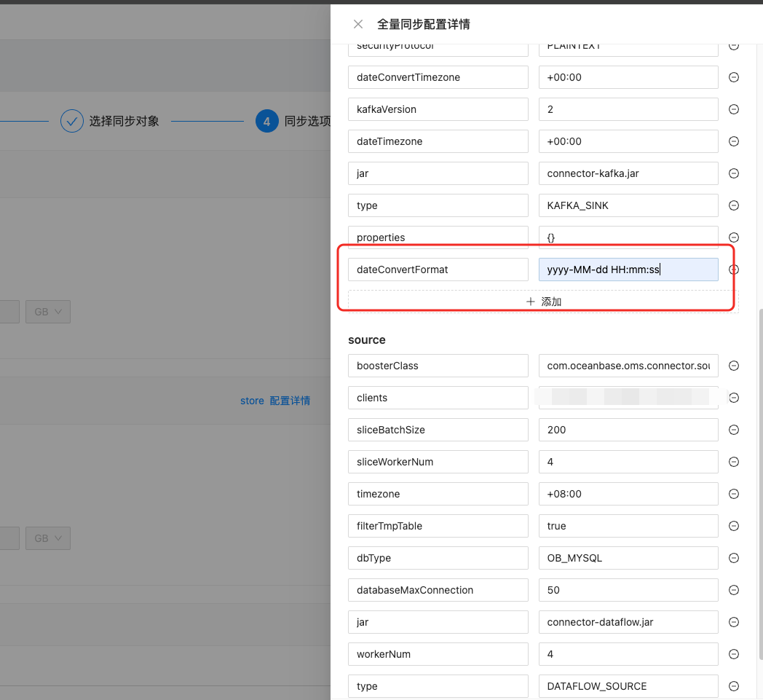Remove the kafkaVersion parameter row
Viewport: 763px width, 700px height.
point(734,109)
